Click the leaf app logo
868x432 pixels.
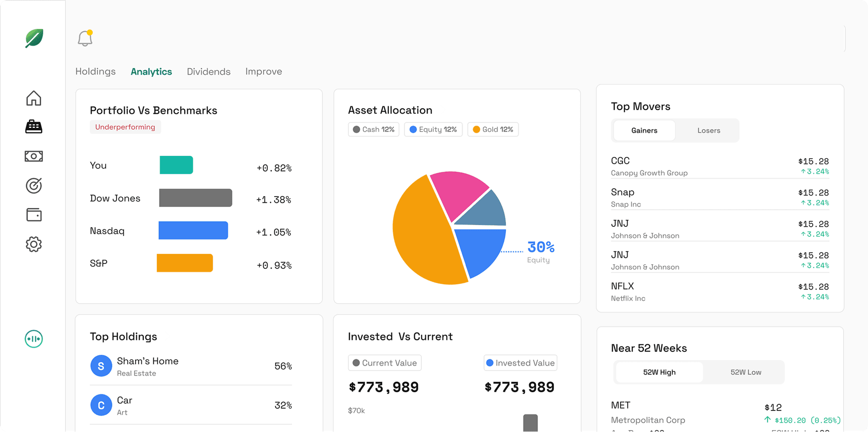click(x=33, y=38)
